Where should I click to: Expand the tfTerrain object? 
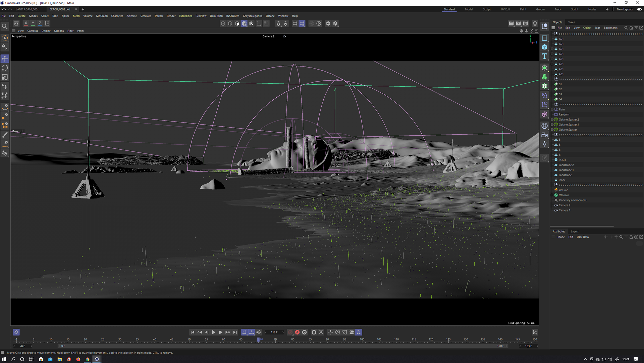[x=552, y=195]
